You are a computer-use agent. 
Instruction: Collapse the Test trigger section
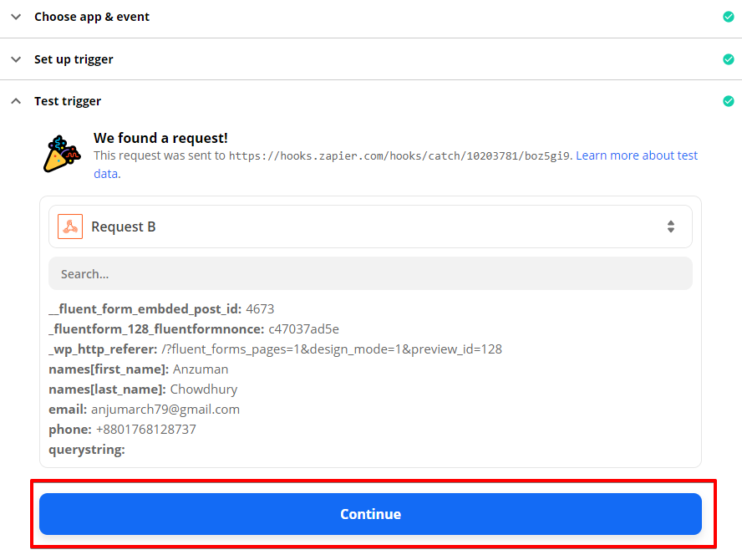tap(16, 101)
